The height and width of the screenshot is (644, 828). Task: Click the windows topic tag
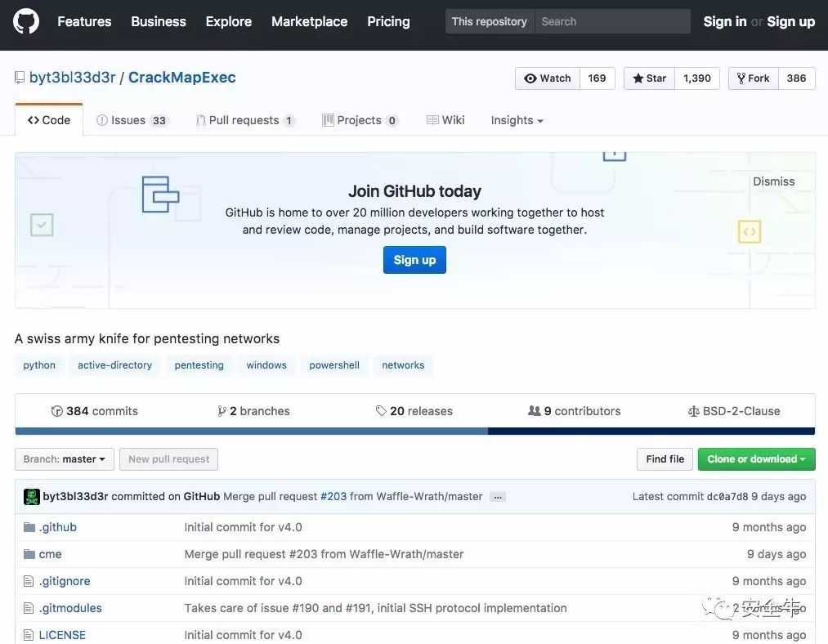click(x=266, y=365)
